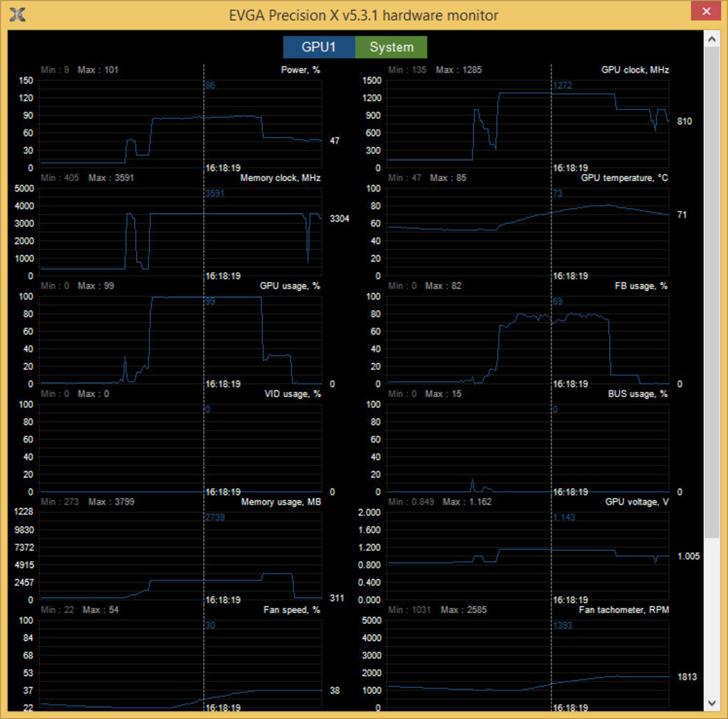Click the 'Max : 85' temperature label
The image size is (728, 719).
(x=448, y=178)
